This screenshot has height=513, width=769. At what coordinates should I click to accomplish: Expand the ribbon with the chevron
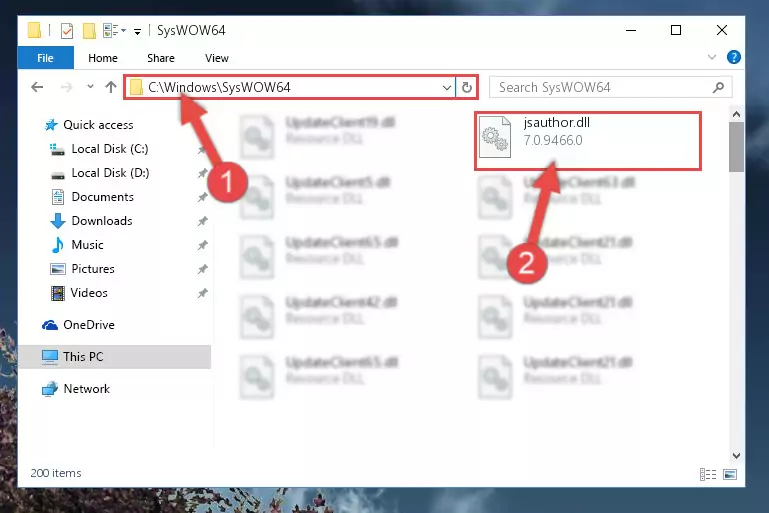click(x=712, y=57)
